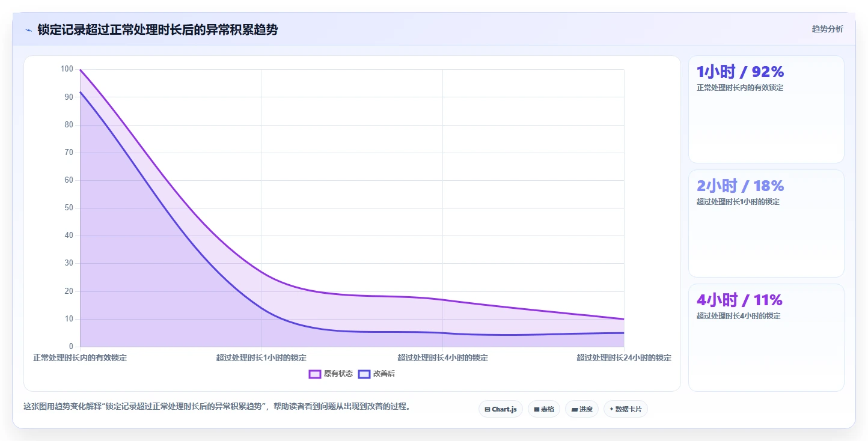This screenshot has width=868, height=441.
Task: Click the y-axis value 50
Action: (69, 208)
